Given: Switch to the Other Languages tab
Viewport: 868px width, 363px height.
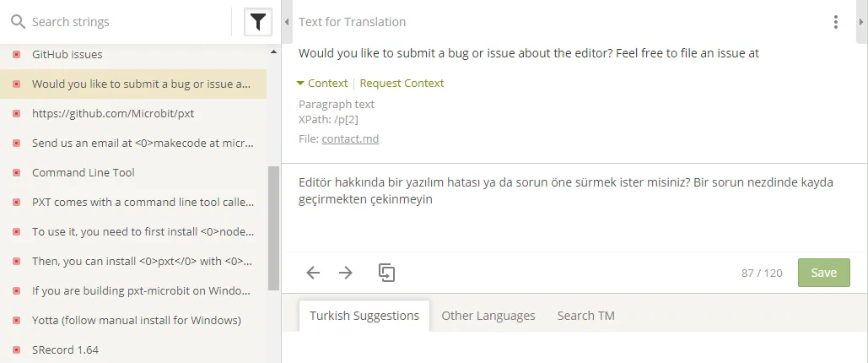Looking at the screenshot, I should tap(488, 316).
